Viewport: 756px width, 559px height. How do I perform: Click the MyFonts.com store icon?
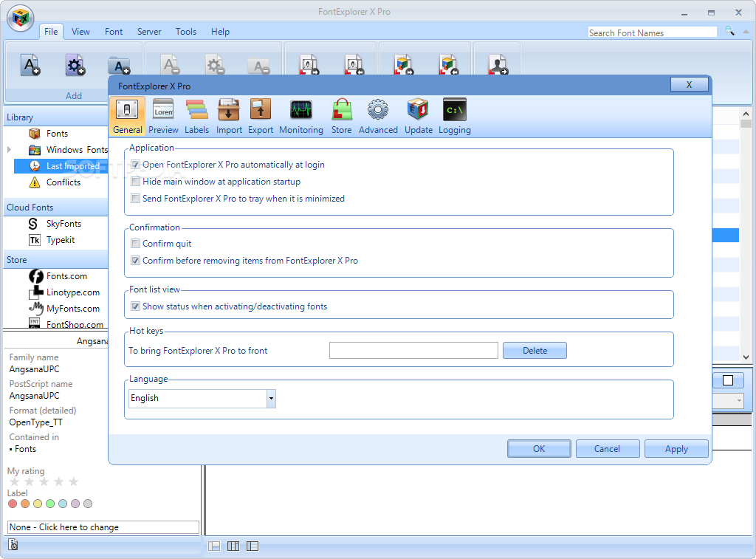(35, 308)
